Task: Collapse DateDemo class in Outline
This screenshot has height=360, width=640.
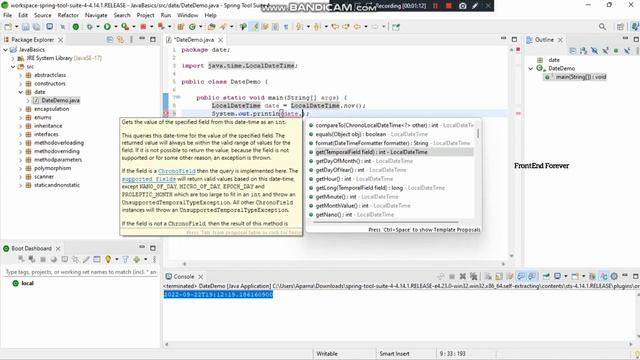Action: [531, 69]
